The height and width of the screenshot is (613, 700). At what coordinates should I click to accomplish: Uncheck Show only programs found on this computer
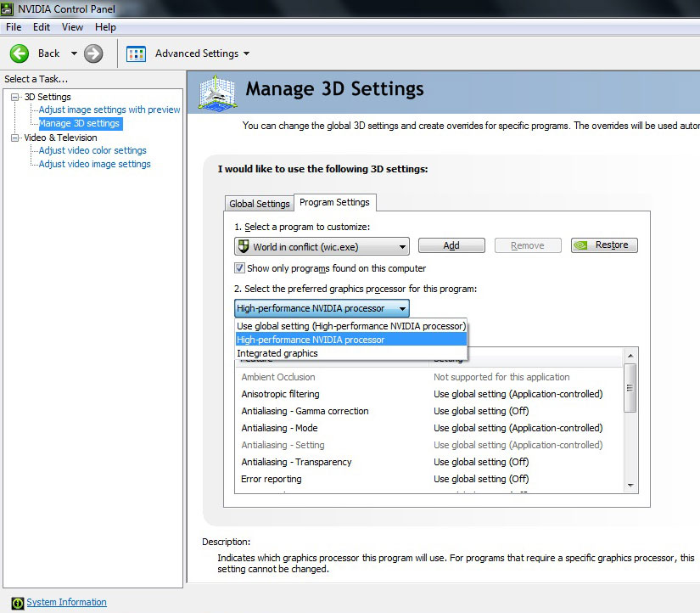pyautogui.click(x=240, y=268)
